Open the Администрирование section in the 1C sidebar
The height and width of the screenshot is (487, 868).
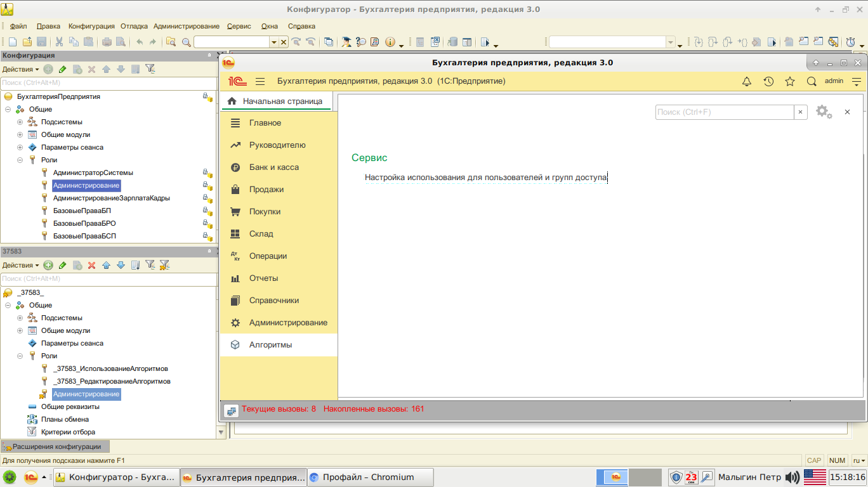279,323
